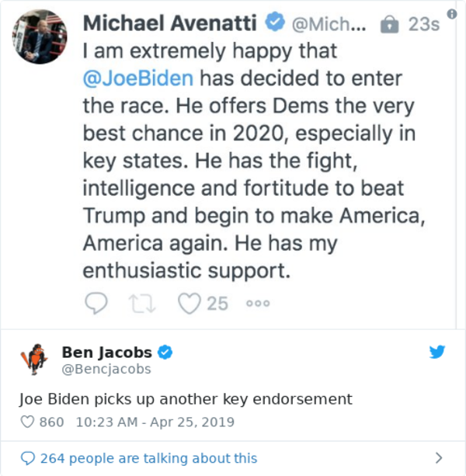Open the 10:23 AM - Apr 25, 2019 timestamp

coord(155,423)
